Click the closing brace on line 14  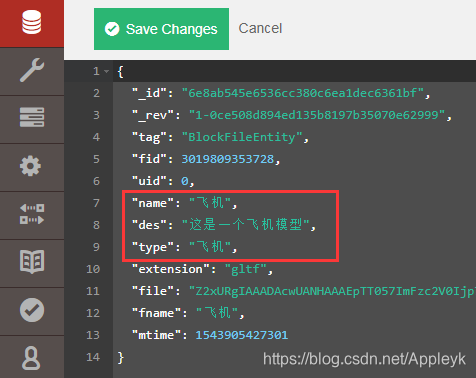(x=121, y=358)
